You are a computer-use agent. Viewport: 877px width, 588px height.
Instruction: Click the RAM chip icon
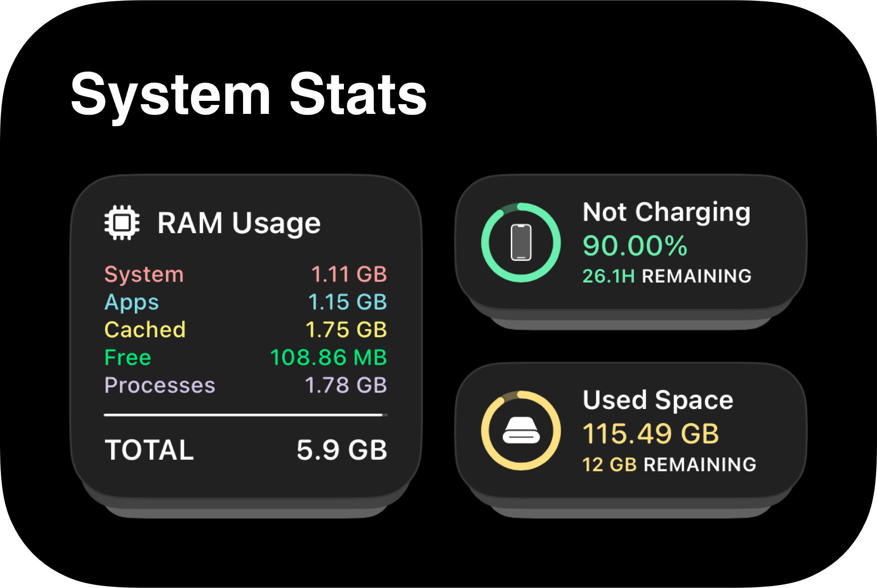[x=122, y=223]
